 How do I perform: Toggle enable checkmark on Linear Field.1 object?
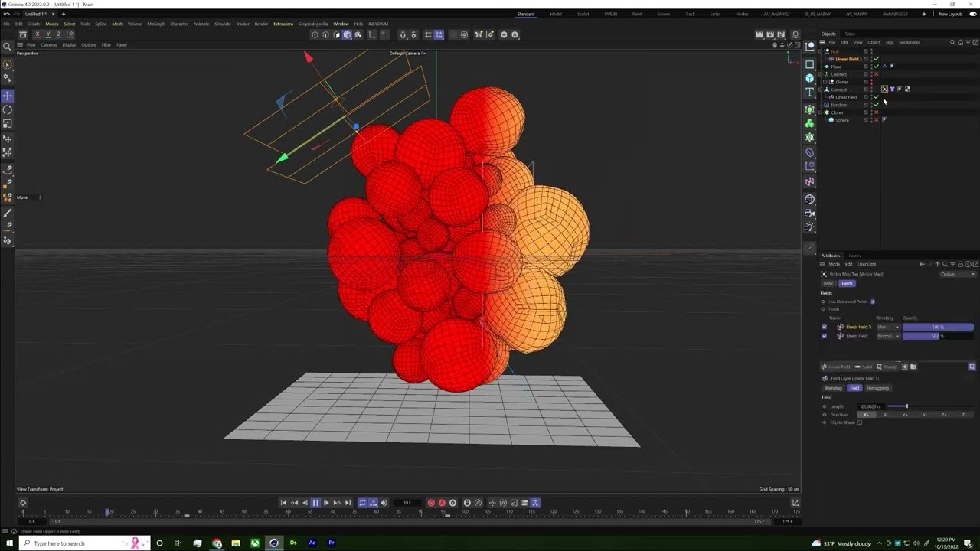pyautogui.click(x=877, y=59)
